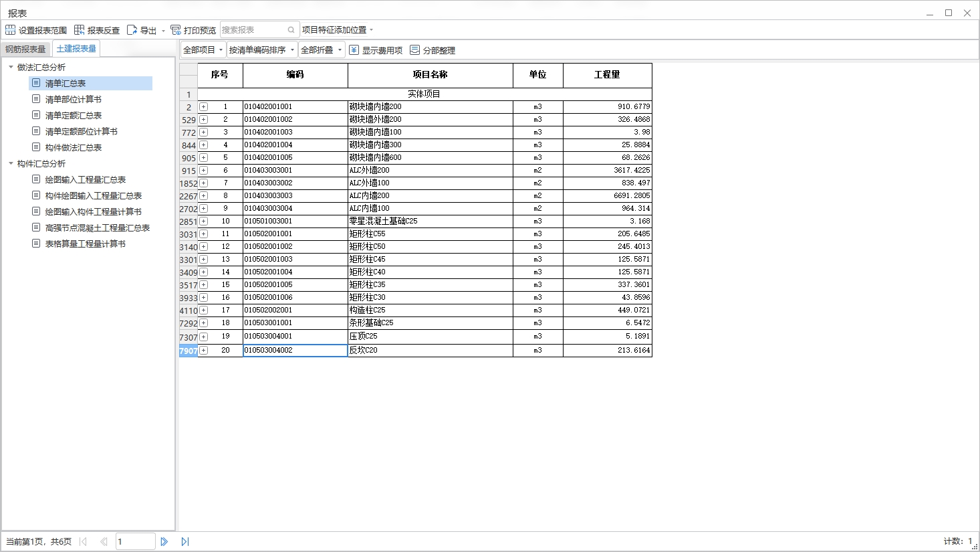
Task: Click row header 7907
Action: pos(189,351)
